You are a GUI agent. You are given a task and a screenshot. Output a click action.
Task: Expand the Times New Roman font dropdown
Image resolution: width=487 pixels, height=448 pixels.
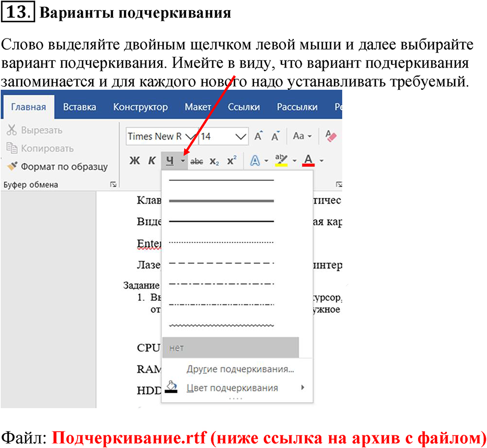coord(191,136)
